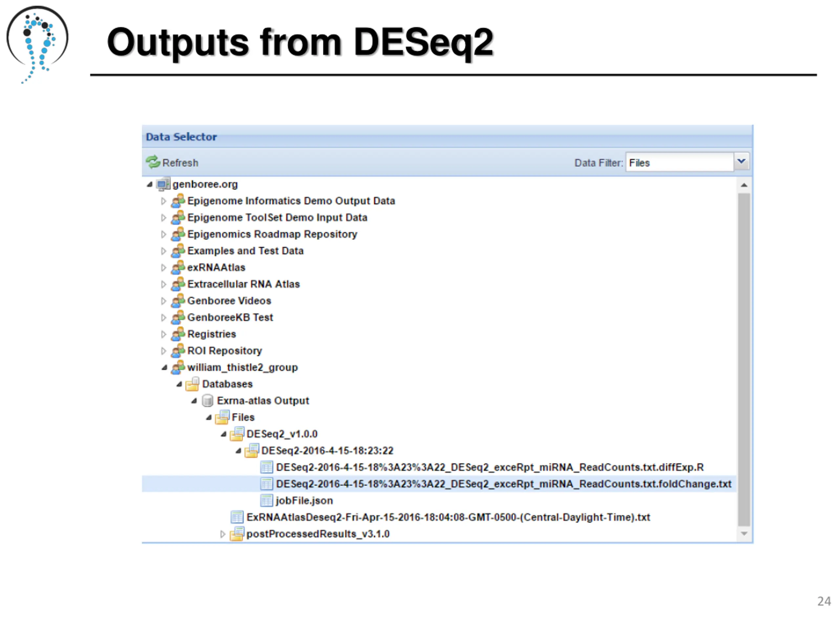840x630 pixels.
Task: Click the jobFile.json file icon
Action: (x=266, y=501)
